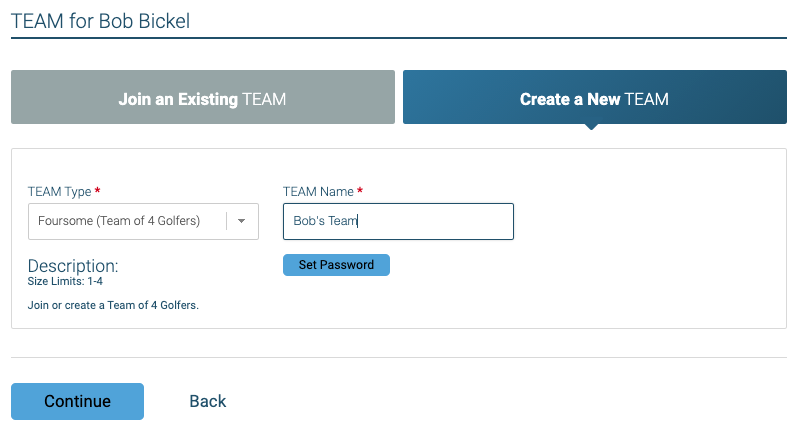Click the underline below the page heading
The height and width of the screenshot is (432, 803).
point(398,38)
